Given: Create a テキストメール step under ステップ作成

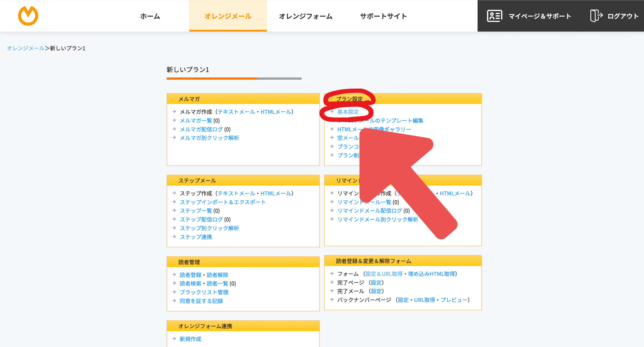Looking at the screenshot, I should click(x=236, y=193).
